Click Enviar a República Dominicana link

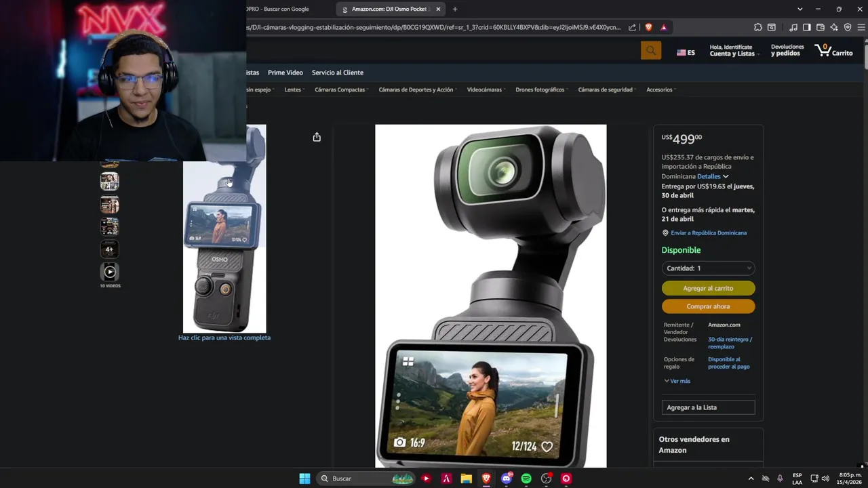[x=709, y=232]
